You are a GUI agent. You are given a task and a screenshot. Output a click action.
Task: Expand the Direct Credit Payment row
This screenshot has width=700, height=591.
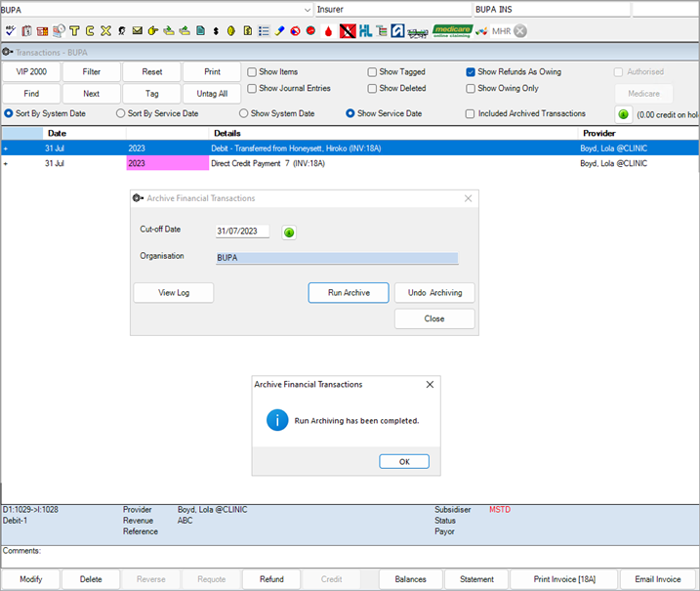click(6, 164)
